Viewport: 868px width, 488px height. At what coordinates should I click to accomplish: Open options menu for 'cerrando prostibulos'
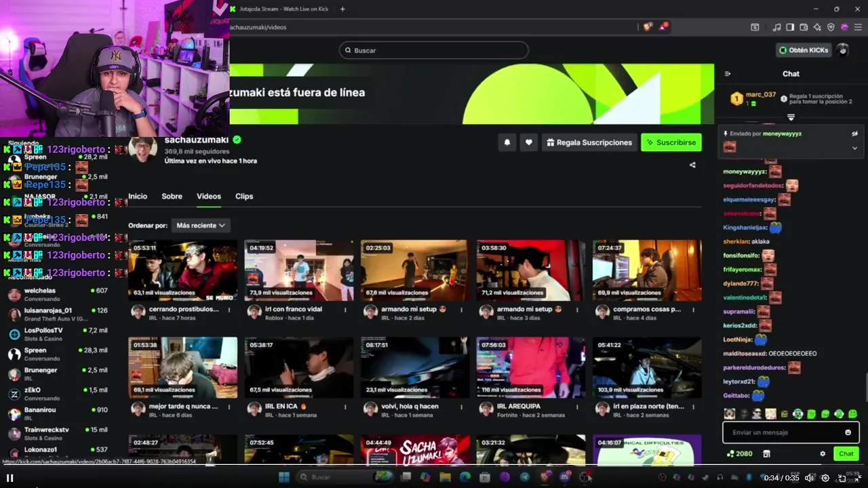point(229,310)
